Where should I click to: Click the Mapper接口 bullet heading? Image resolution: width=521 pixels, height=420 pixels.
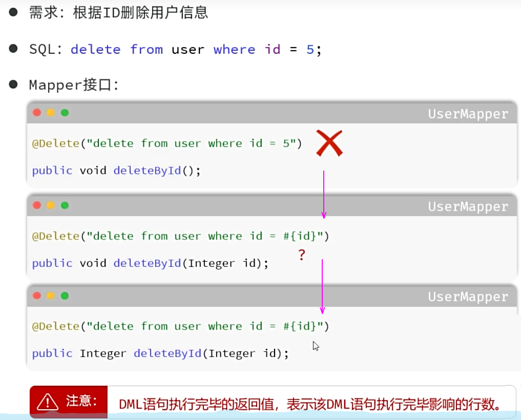pyautogui.click(x=74, y=85)
